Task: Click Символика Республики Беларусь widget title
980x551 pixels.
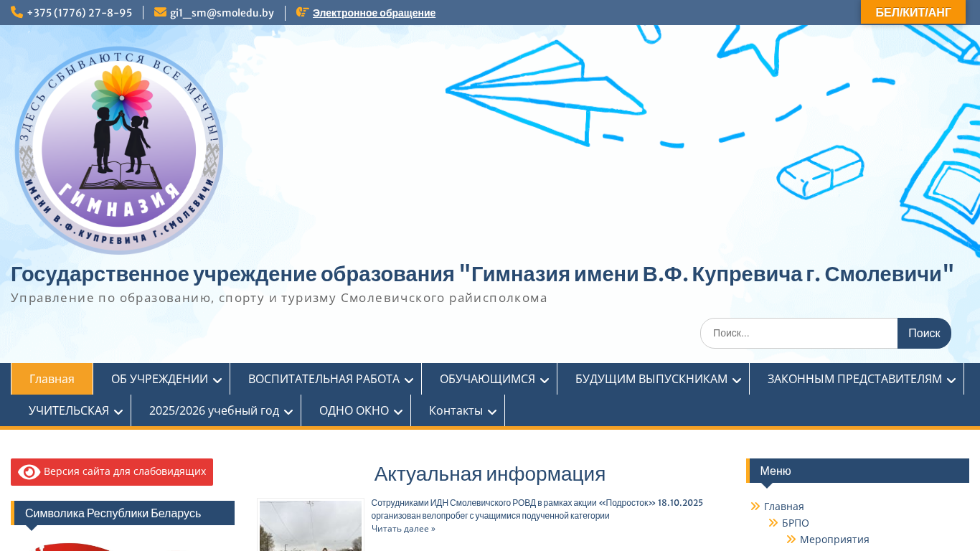Action: coord(123,513)
